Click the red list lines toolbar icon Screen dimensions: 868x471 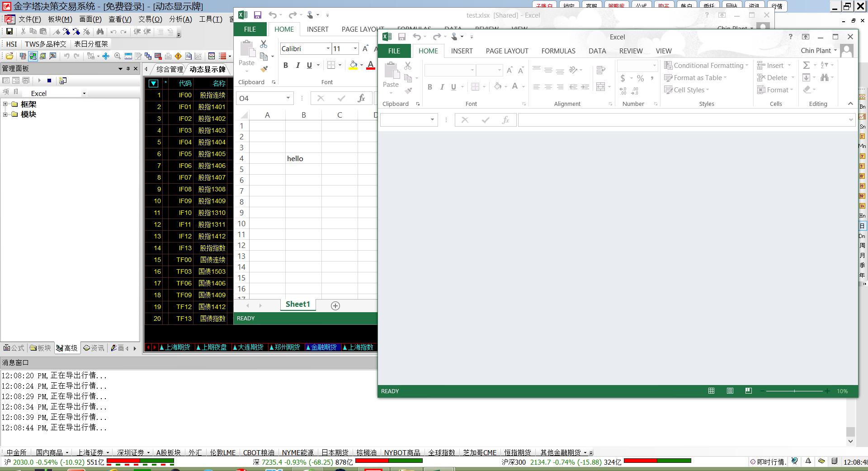click(x=222, y=56)
